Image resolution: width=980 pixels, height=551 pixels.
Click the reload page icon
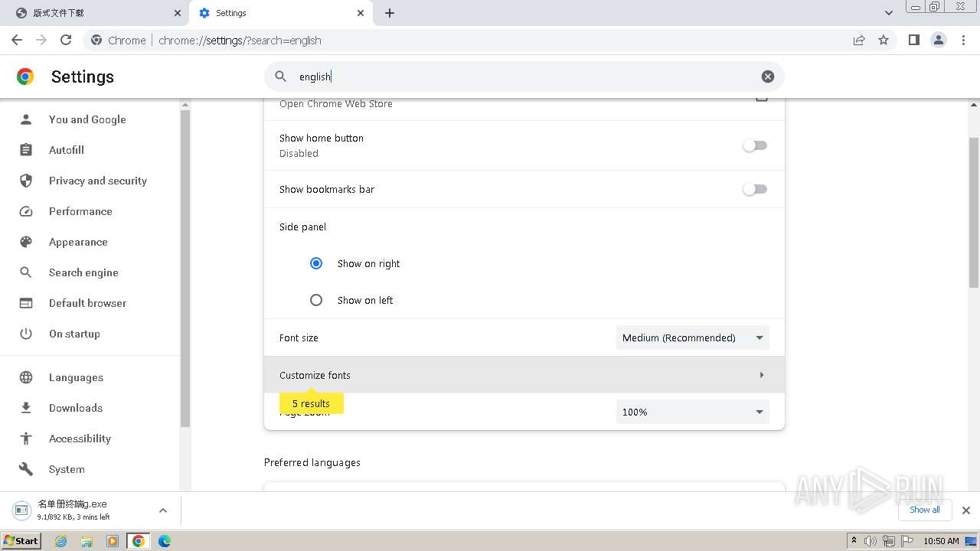tap(66, 41)
